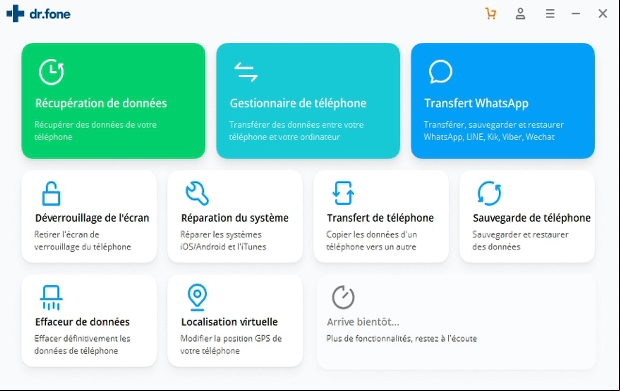The height and width of the screenshot is (391, 620).
Task: Open the user account icon
Action: (520, 14)
